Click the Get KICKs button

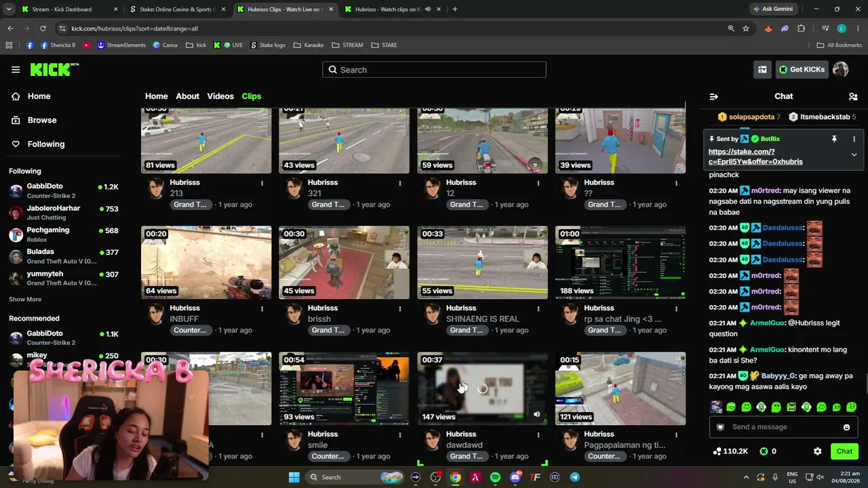point(802,69)
